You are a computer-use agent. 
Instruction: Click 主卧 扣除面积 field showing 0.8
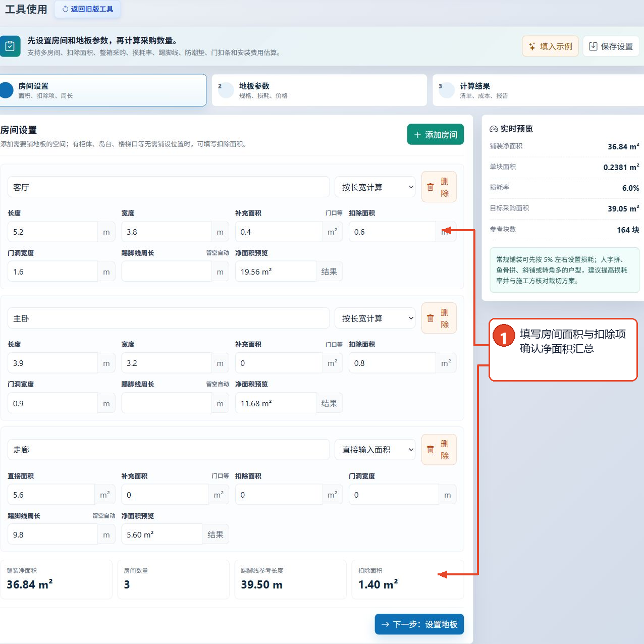click(392, 363)
